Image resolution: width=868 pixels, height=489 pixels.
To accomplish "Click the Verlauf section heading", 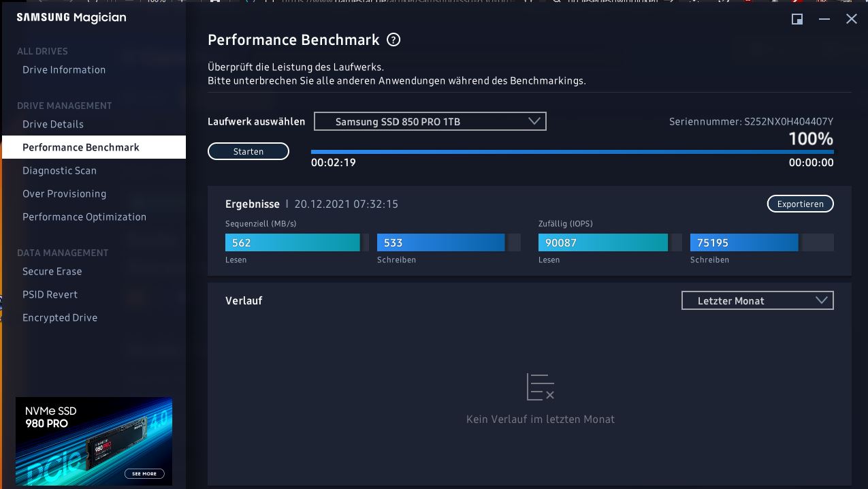I will click(244, 300).
